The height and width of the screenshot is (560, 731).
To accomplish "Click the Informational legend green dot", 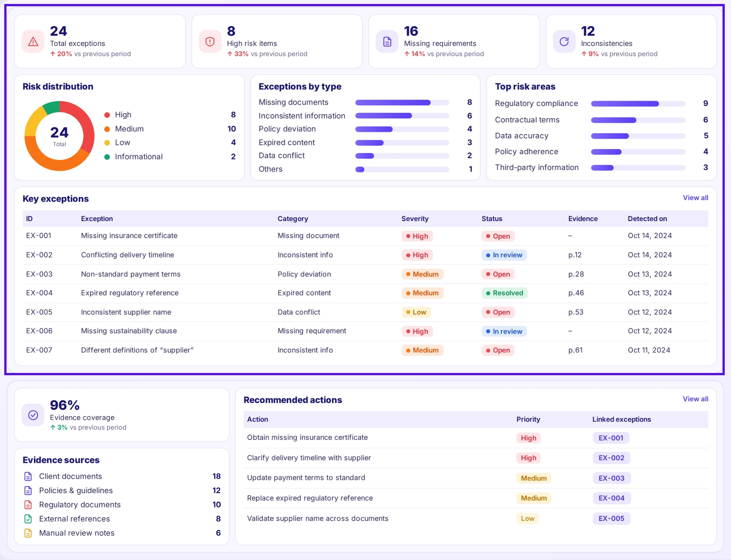I will click(x=107, y=157).
